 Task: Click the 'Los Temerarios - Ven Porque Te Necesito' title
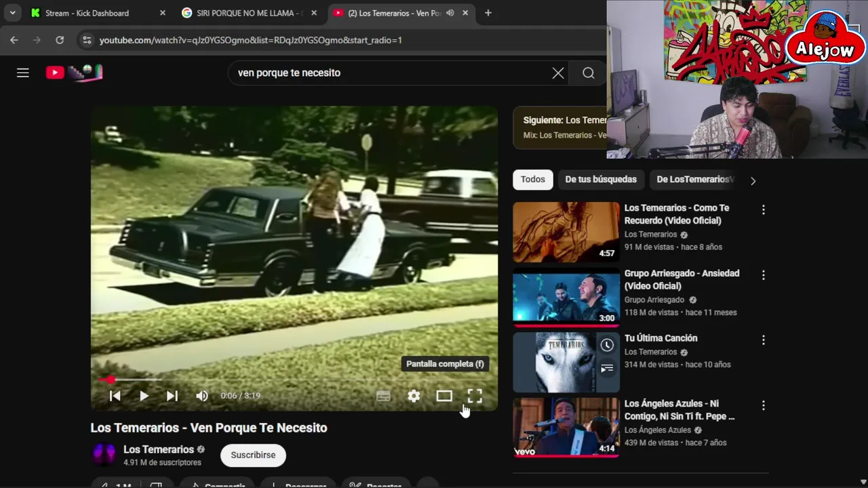coord(209,428)
